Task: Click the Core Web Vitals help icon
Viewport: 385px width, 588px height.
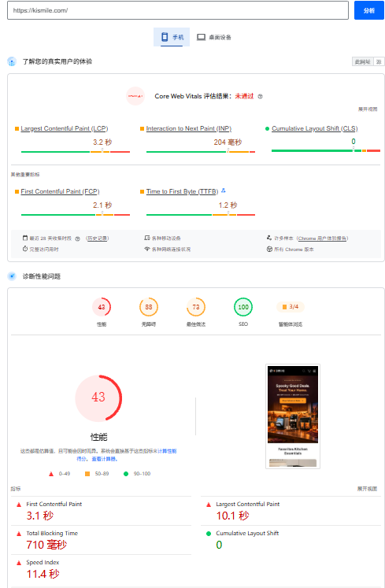Action: 260,96
